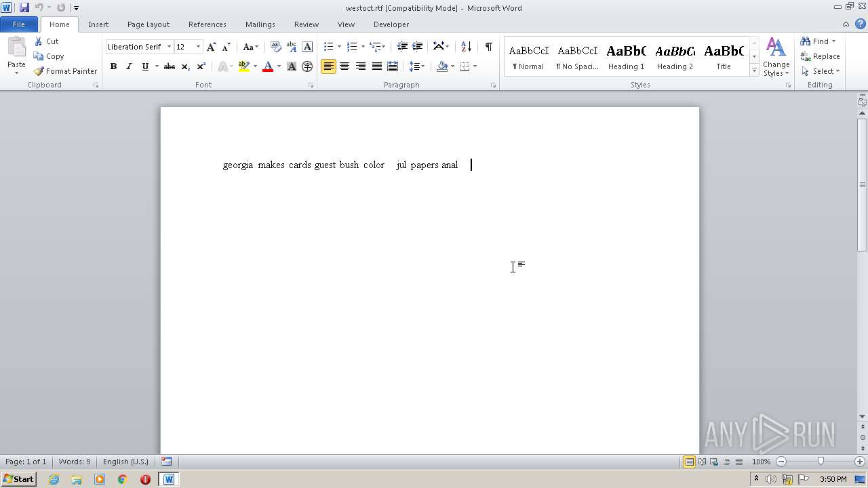Click the Cut scissors icon

[x=39, y=41]
